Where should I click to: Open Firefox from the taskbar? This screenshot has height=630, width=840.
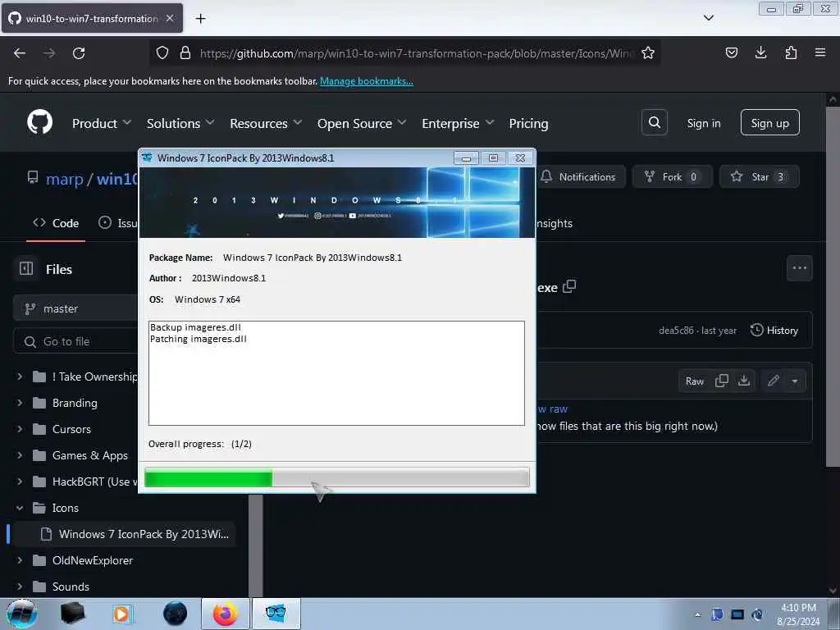coord(225,614)
